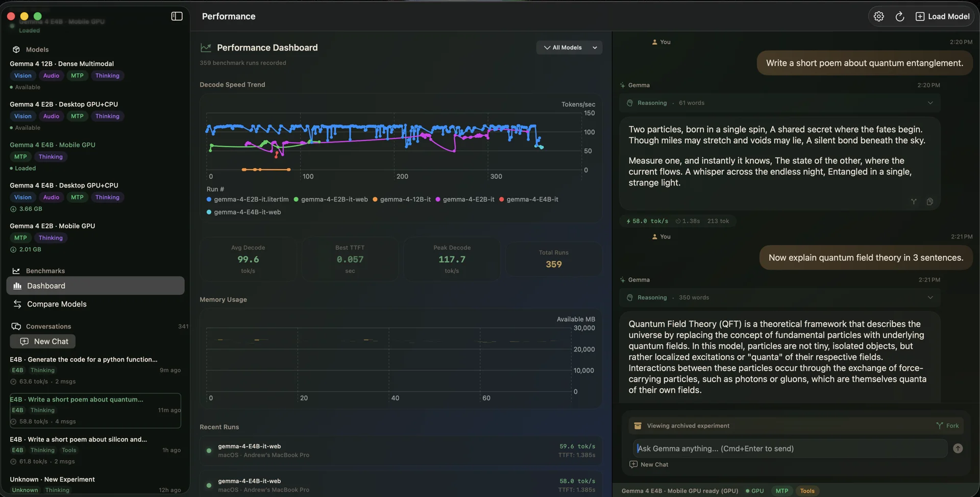This screenshot has height=497, width=980.
Task: Toggle the GPU indicator in status bar
Action: [754, 491]
